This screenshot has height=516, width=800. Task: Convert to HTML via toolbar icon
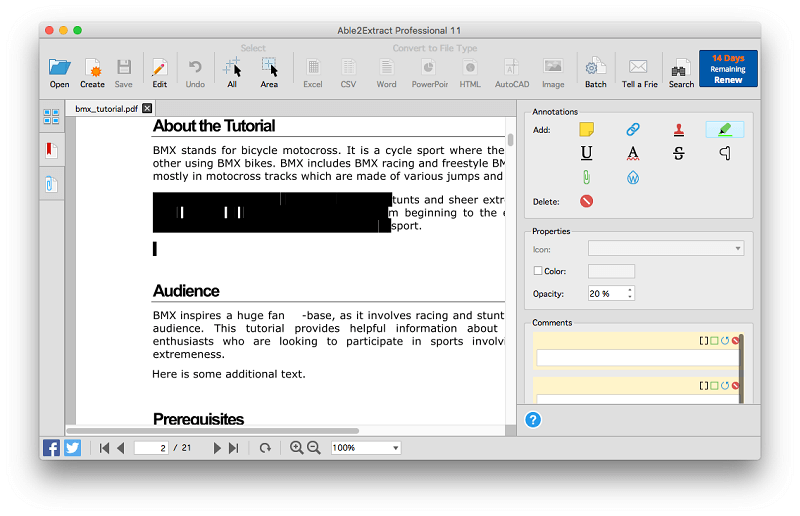pos(470,73)
